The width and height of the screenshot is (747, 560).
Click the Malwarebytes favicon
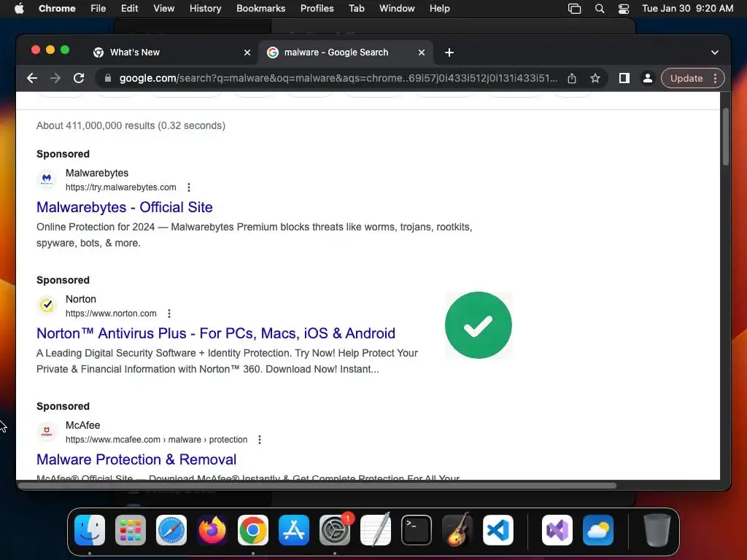click(47, 179)
